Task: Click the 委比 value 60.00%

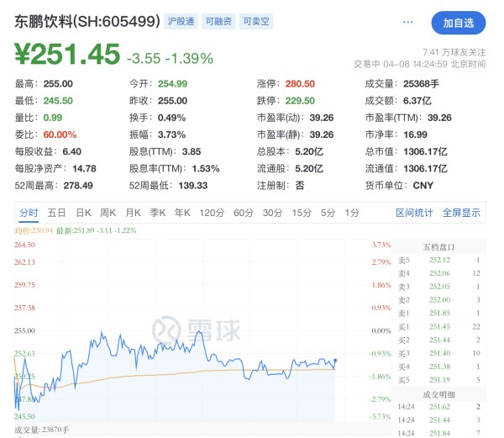Action: (x=60, y=135)
